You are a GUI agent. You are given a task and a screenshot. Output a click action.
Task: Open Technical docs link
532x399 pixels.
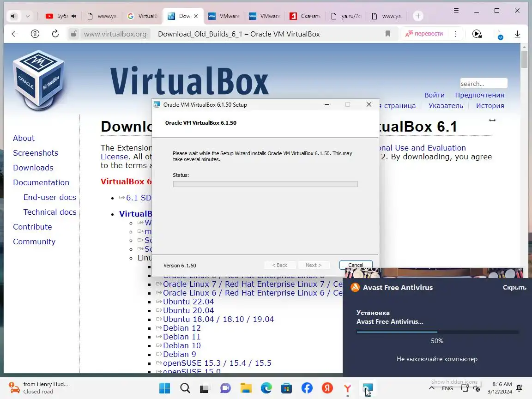pyautogui.click(x=50, y=212)
